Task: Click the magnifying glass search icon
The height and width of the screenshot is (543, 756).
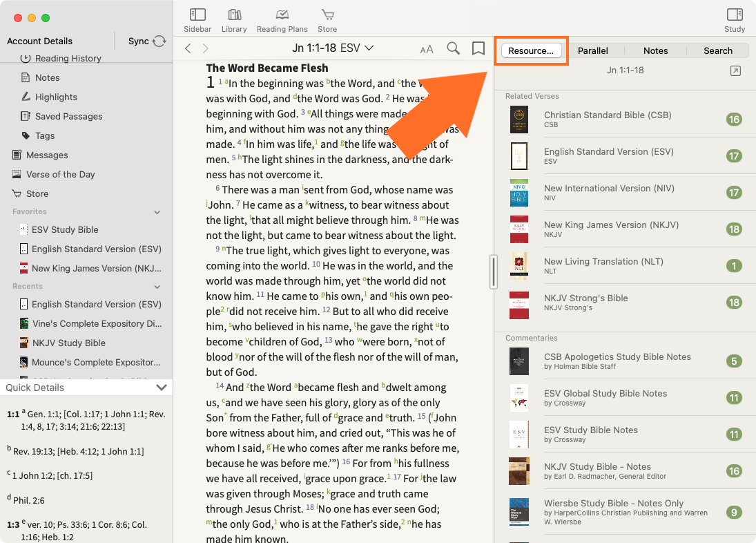Action: click(453, 48)
